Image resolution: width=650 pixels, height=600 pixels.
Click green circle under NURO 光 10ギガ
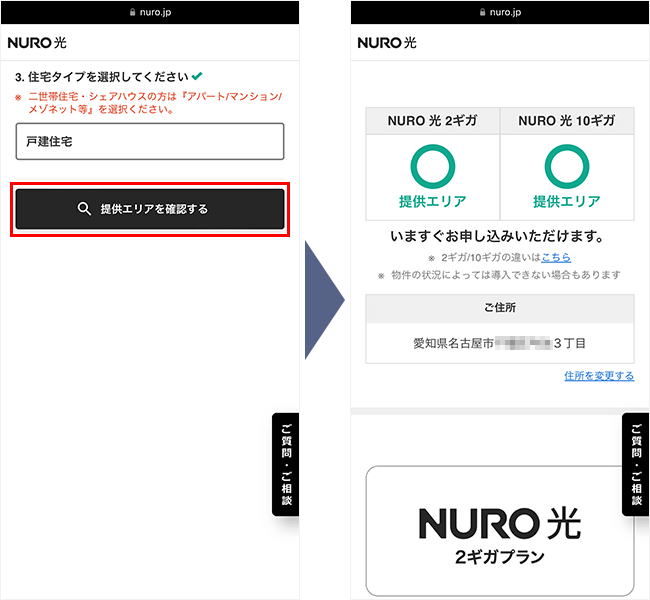[567, 166]
